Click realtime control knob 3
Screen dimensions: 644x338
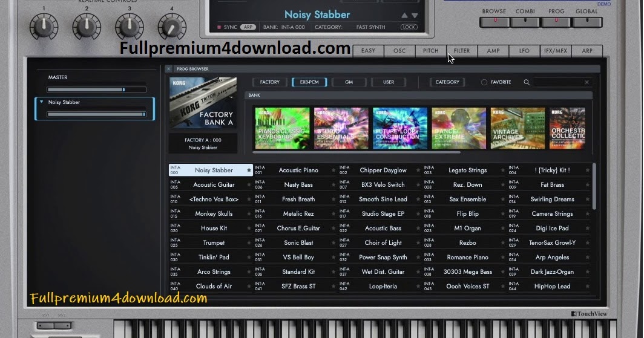tap(130, 27)
